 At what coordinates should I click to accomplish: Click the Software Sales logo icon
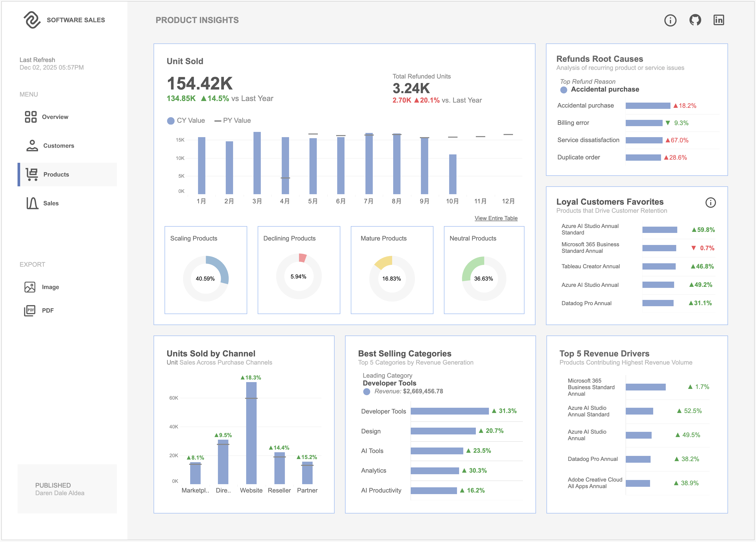[x=32, y=20]
